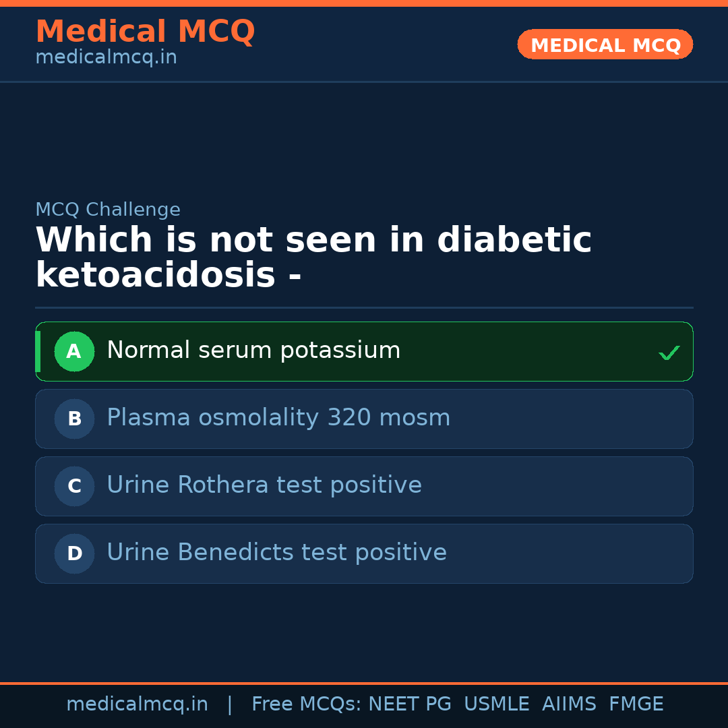This screenshot has width=728, height=728.
Task: Open the medicalmcq.in link in the header
Action: point(106,57)
